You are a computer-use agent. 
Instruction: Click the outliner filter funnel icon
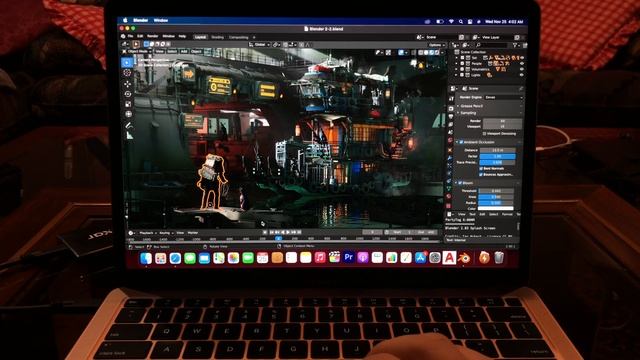tap(515, 45)
